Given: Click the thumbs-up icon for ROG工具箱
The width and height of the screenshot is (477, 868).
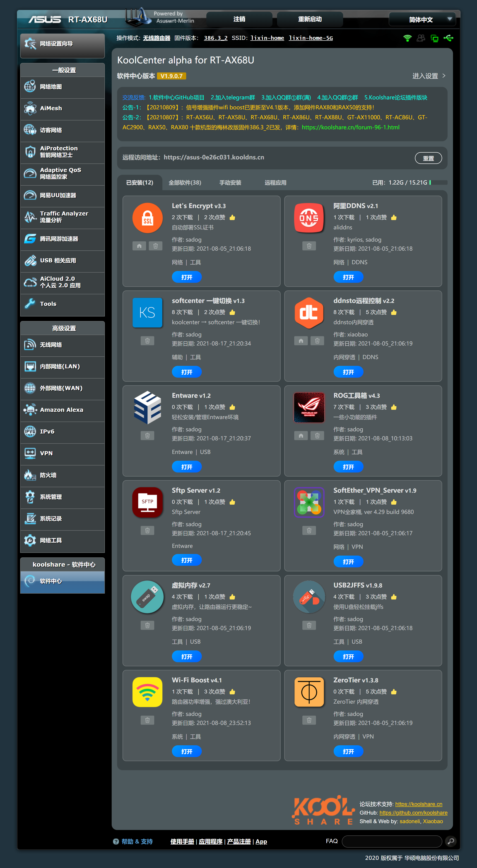Looking at the screenshot, I should (x=394, y=407).
